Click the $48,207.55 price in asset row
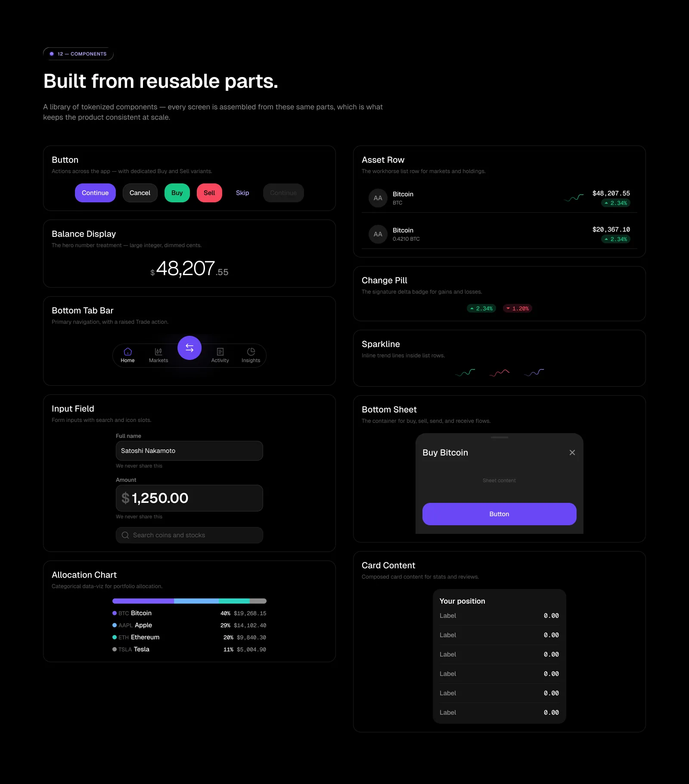 pos(611,193)
